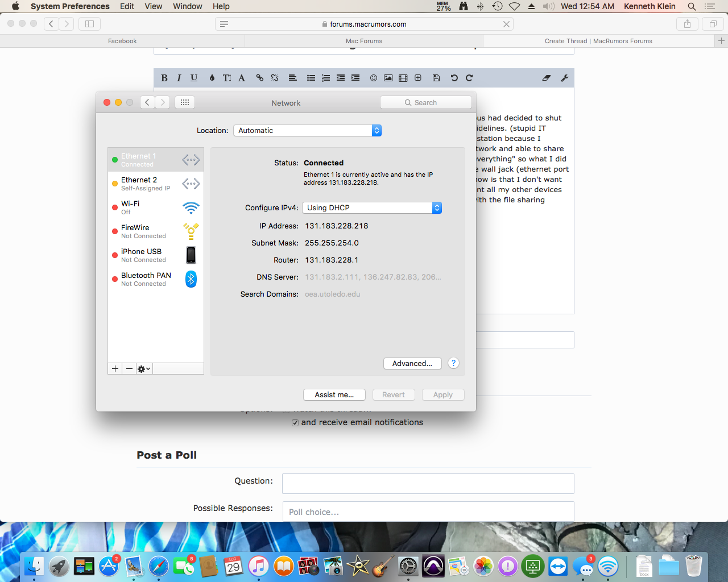Open Network help question mark
This screenshot has height=582, width=728.
[x=453, y=363]
